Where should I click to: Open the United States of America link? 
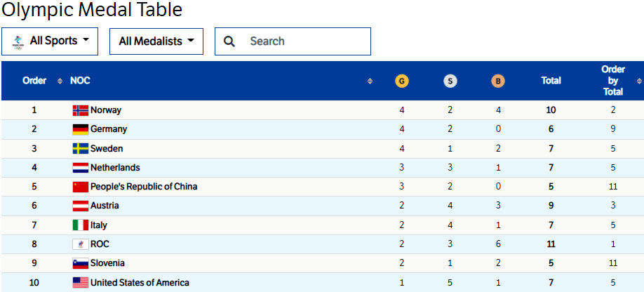(140, 283)
